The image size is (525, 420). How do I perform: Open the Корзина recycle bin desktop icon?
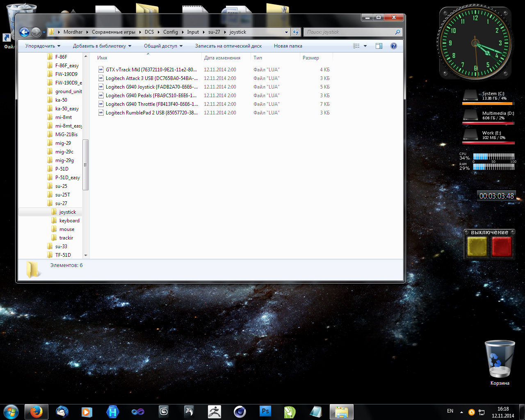click(500, 363)
